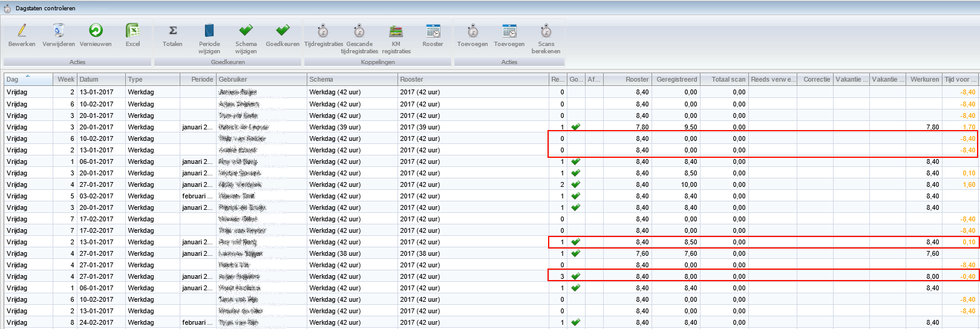Open KM registraties
This screenshot has height=329, width=980.
point(396,31)
